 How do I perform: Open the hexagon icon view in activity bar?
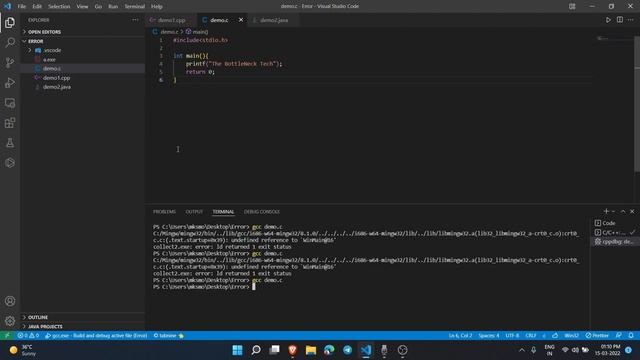10,163
